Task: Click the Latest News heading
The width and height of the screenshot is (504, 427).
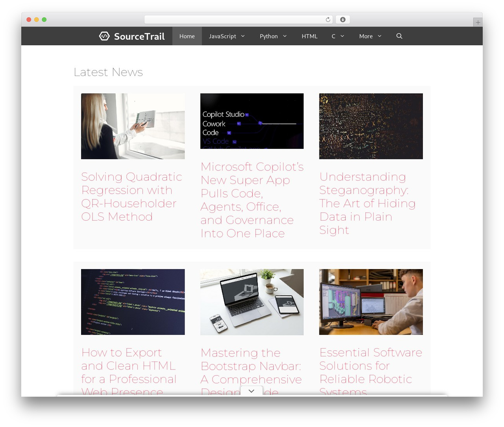Action: [108, 72]
